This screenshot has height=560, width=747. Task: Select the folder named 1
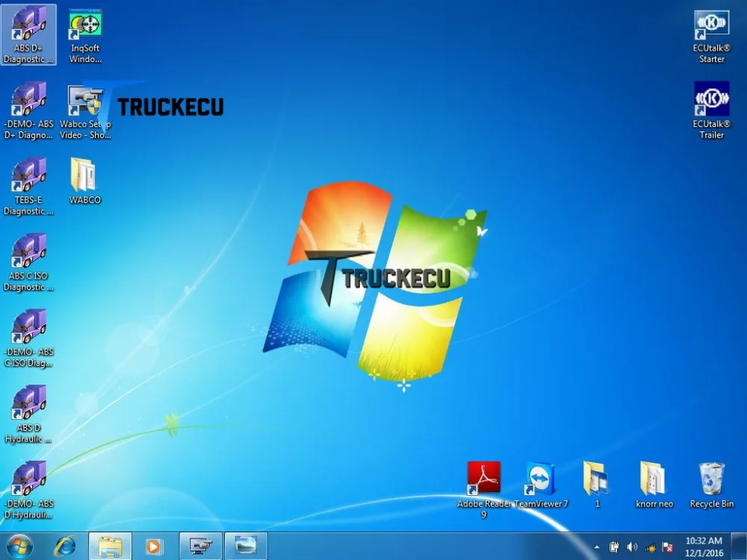pyautogui.click(x=596, y=485)
